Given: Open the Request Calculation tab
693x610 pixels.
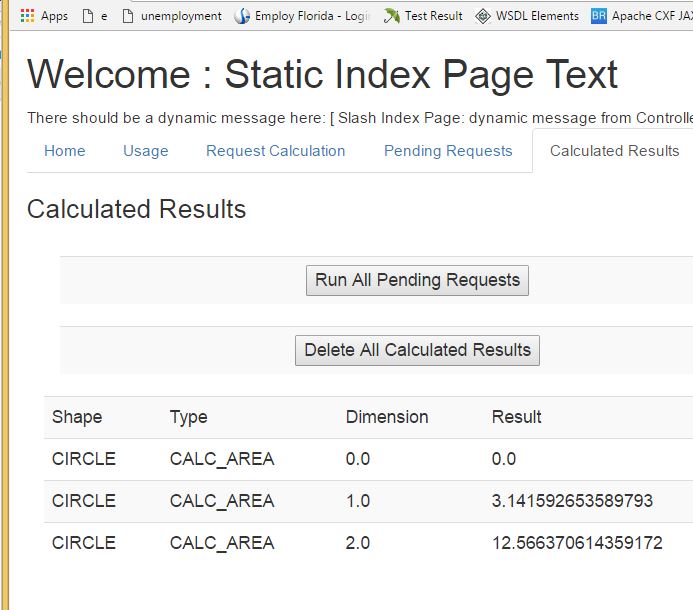Looking at the screenshot, I should pyautogui.click(x=276, y=151).
